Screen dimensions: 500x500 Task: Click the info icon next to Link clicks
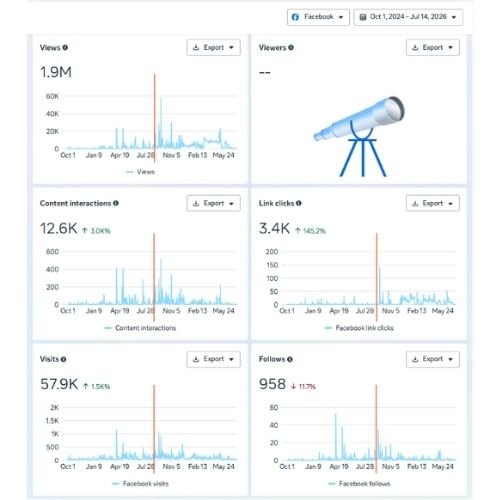299,203
